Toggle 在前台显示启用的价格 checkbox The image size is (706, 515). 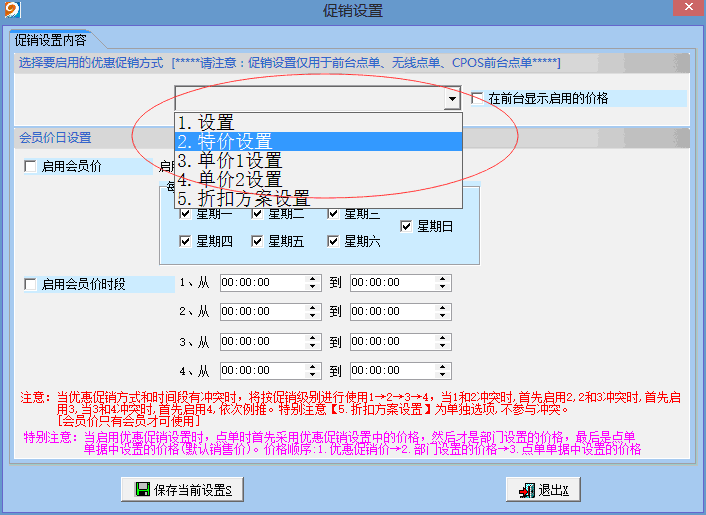tap(478, 98)
